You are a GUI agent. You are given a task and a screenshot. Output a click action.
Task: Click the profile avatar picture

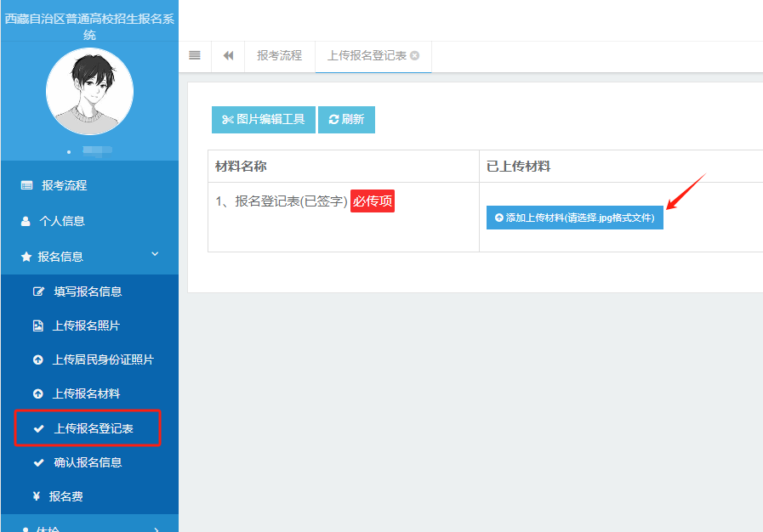pyautogui.click(x=89, y=92)
